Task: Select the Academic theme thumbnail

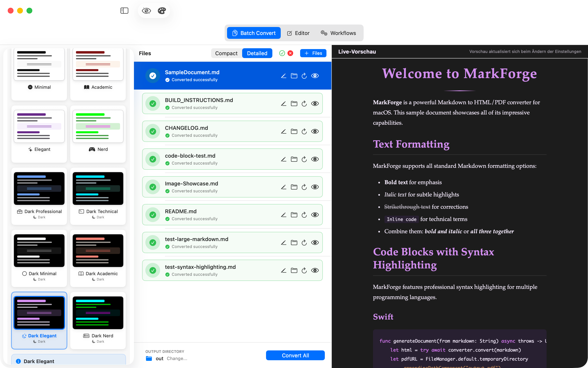Action: (x=98, y=64)
